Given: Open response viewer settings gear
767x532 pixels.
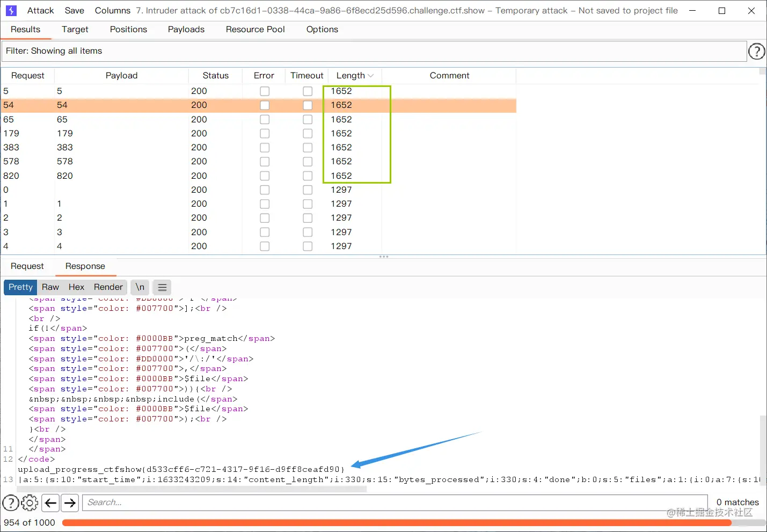Looking at the screenshot, I should (30, 502).
